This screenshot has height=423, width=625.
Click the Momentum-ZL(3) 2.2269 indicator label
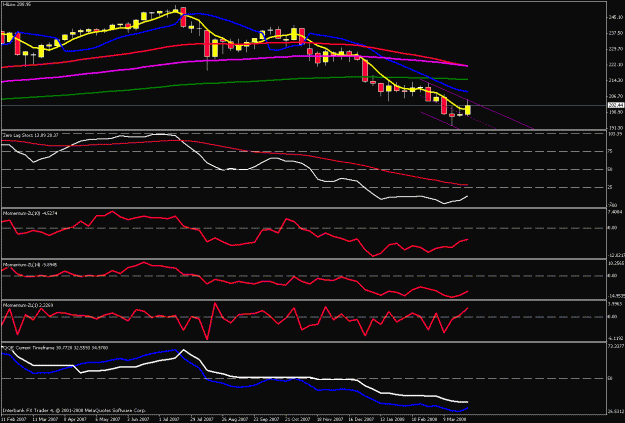pyautogui.click(x=28, y=305)
